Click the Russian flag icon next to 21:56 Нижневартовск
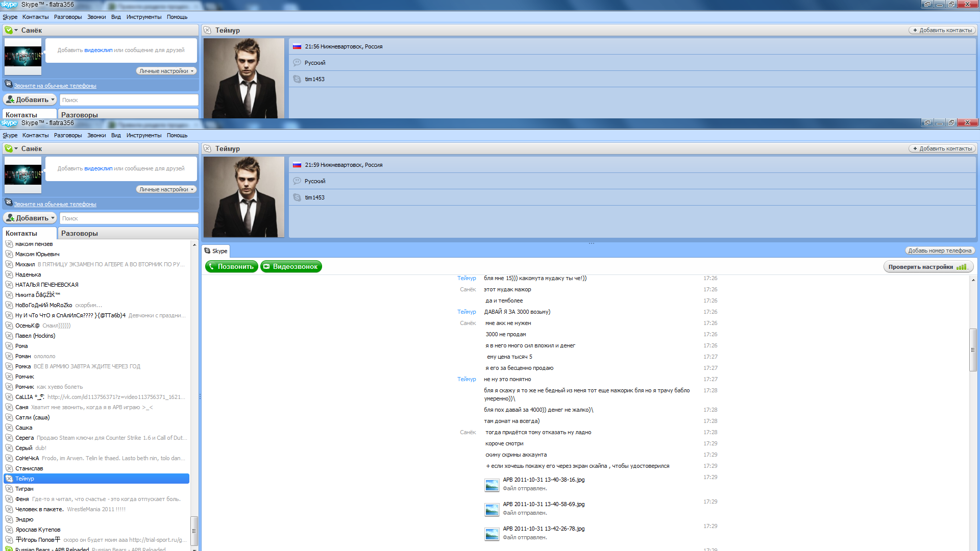980x551 pixels. coord(297,46)
